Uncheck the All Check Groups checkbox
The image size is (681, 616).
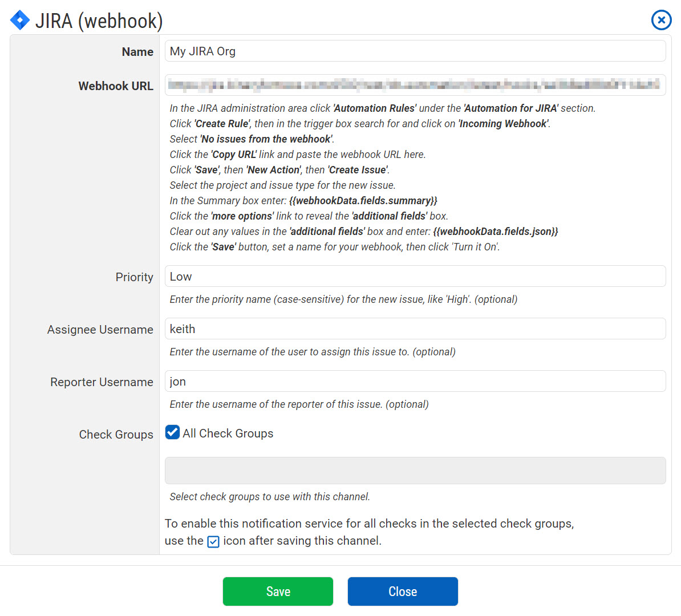point(172,432)
